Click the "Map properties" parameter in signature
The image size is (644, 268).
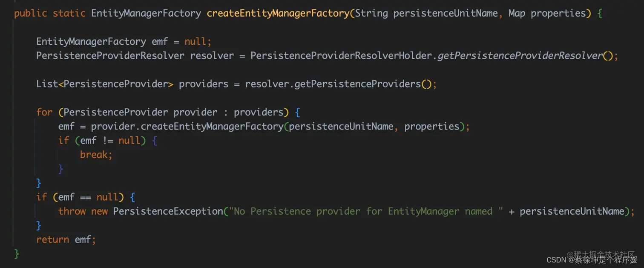(x=547, y=14)
